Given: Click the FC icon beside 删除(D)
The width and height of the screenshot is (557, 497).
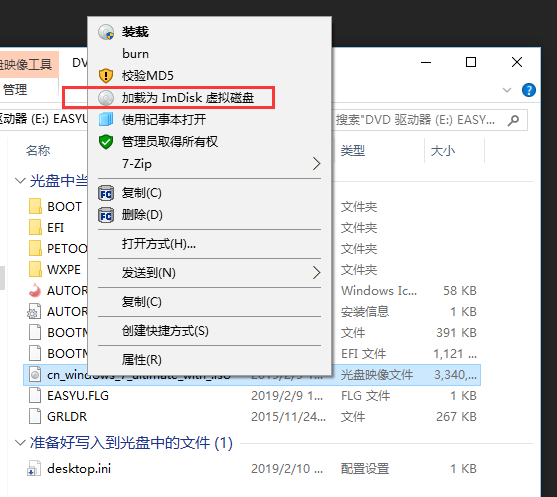Looking at the screenshot, I should (x=106, y=215).
